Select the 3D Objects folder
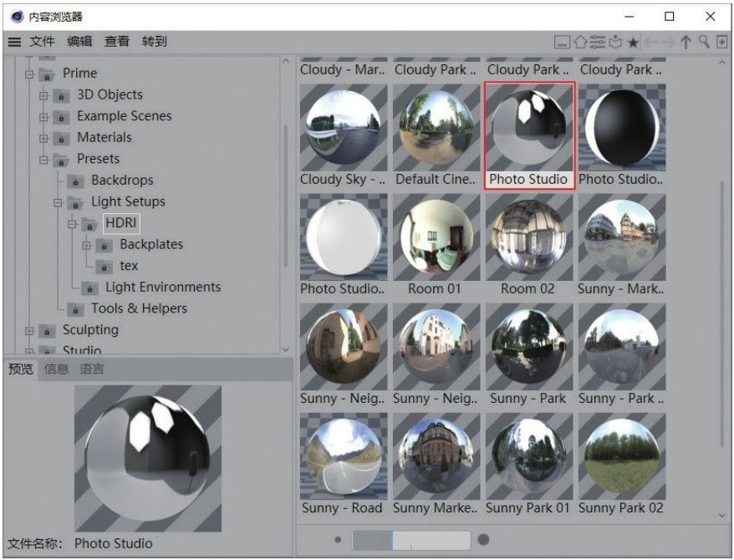The width and height of the screenshot is (734, 560). 110,94
